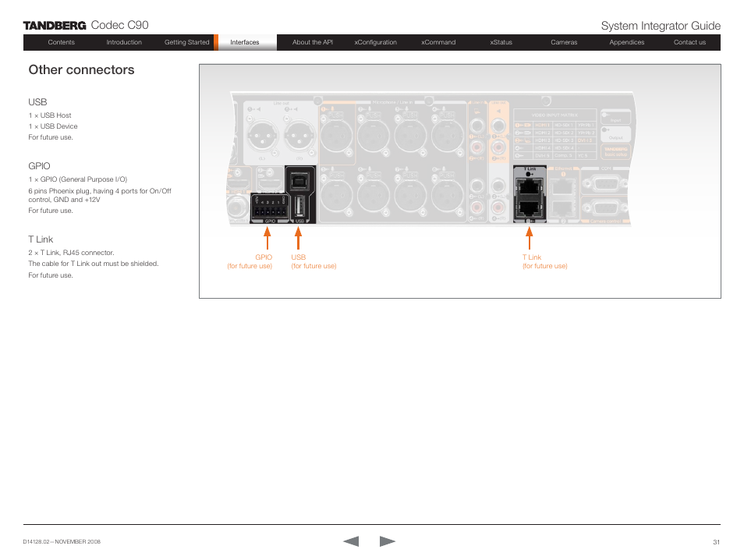Go to the previous page arrow
The width and height of the screenshot is (744, 560).
pos(351,541)
